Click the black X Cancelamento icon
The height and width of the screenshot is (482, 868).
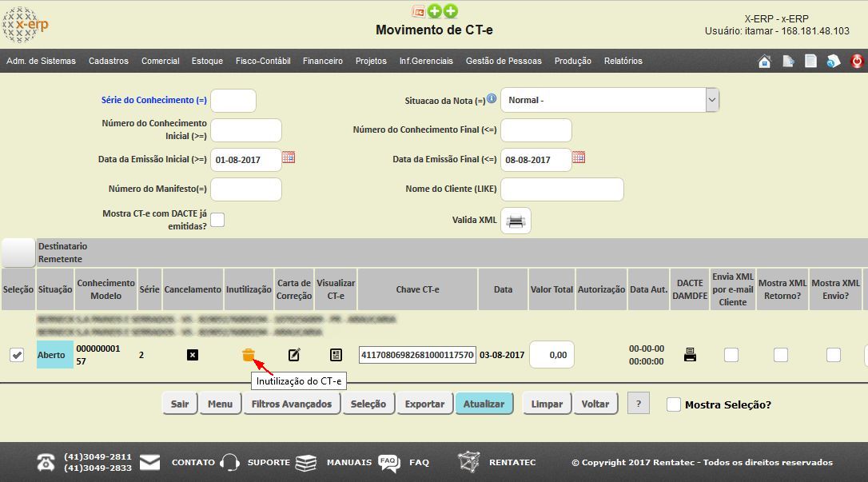[192, 355]
